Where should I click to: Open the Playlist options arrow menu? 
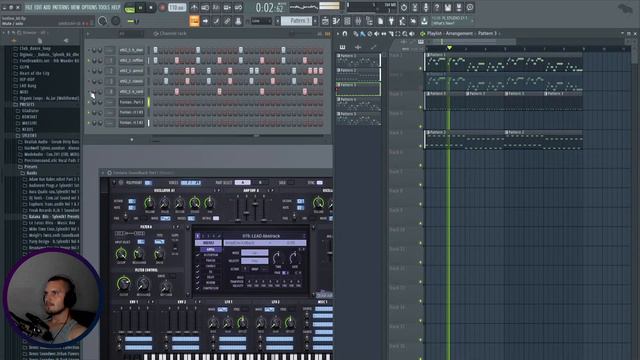click(x=338, y=34)
